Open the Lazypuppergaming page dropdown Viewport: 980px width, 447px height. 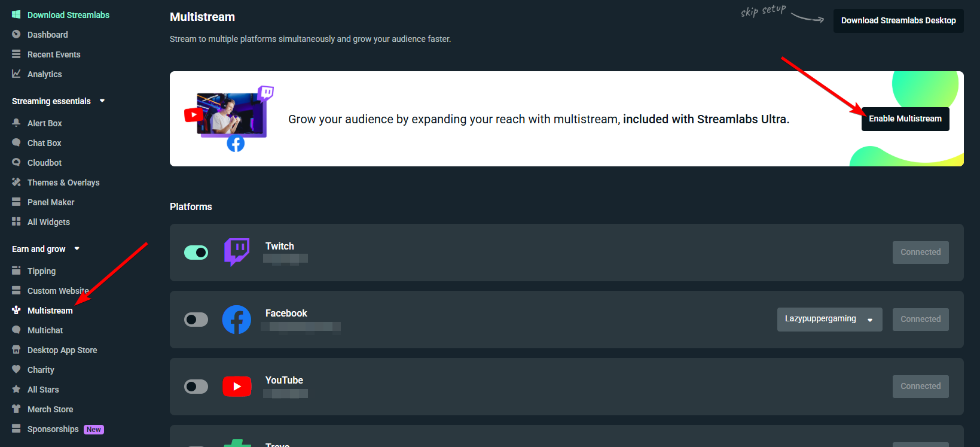[x=829, y=320]
